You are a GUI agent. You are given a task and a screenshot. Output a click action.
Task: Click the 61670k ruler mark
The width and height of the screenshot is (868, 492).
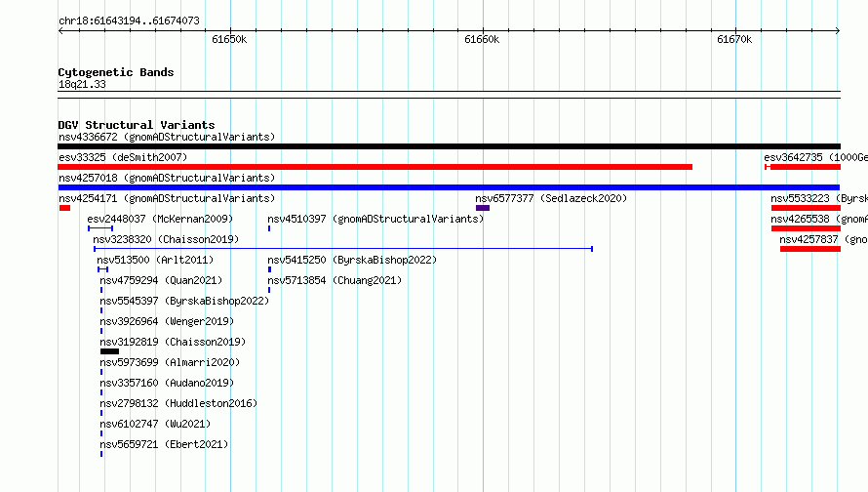coord(734,39)
